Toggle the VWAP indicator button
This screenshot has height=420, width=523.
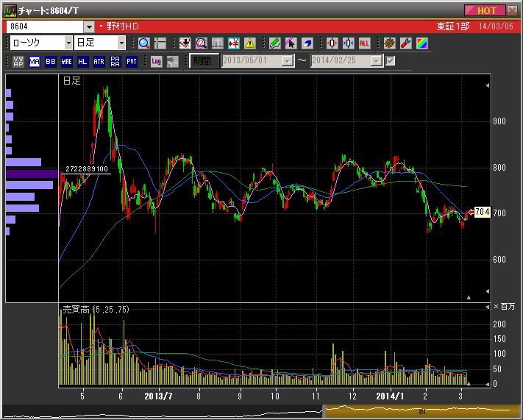(18, 62)
